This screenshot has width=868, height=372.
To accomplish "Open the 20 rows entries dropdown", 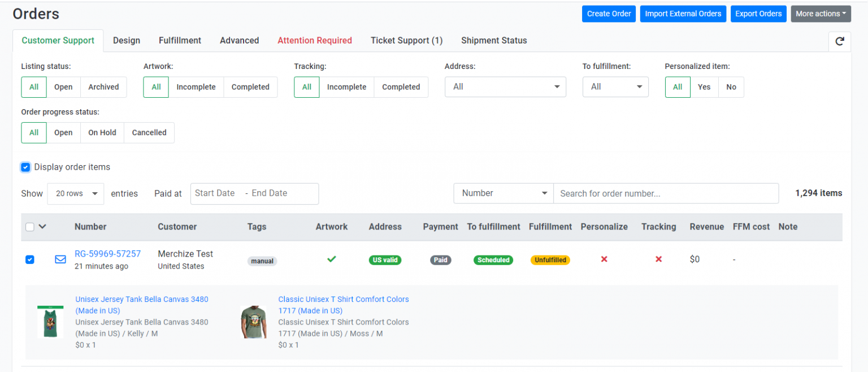I will [76, 193].
